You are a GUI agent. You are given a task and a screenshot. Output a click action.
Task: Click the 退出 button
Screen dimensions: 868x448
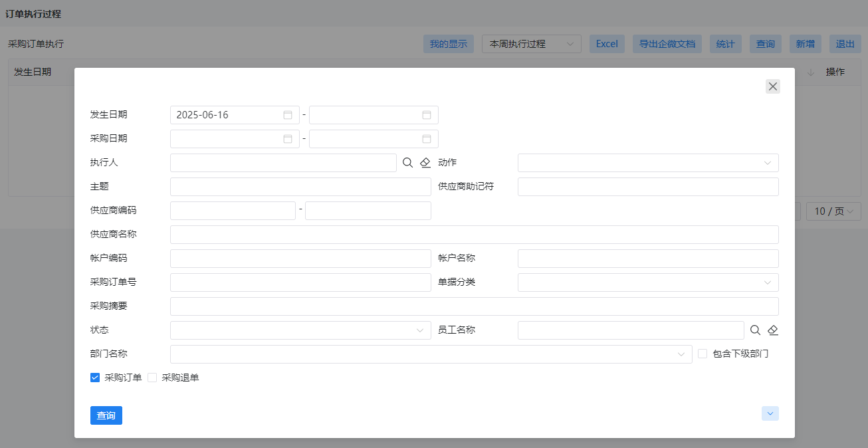tap(845, 44)
